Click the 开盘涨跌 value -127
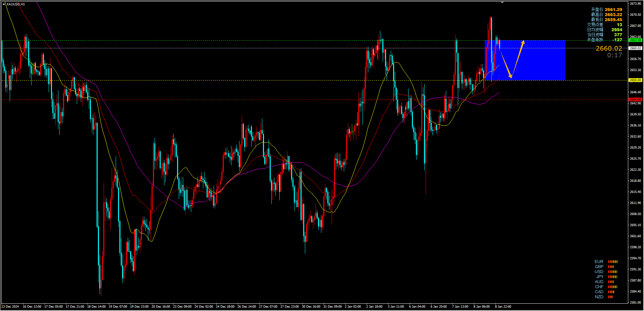The image size is (644, 311). pos(617,40)
